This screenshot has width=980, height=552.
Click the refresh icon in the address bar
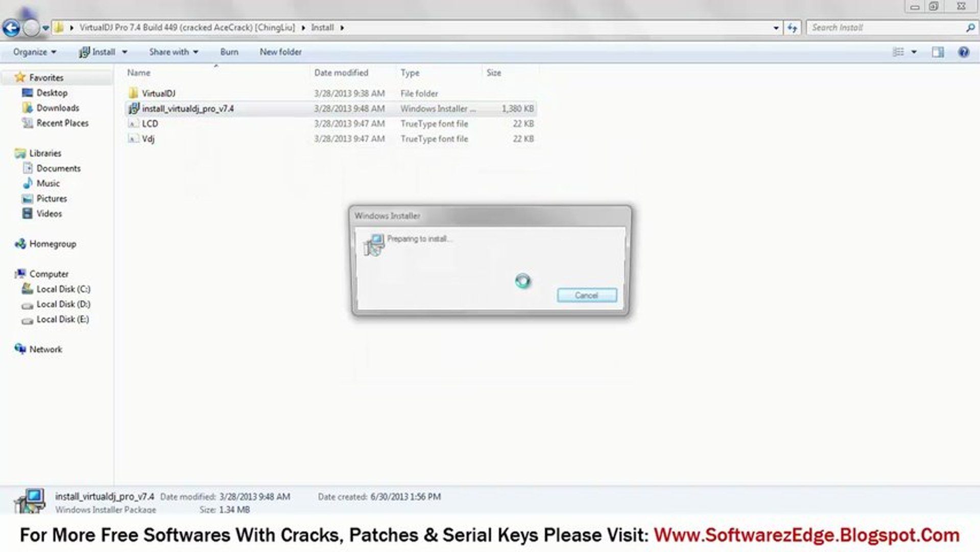[x=792, y=28]
